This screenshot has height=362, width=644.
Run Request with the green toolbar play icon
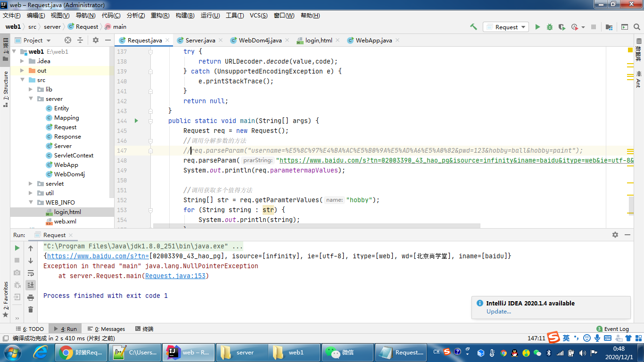coord(537,27)
